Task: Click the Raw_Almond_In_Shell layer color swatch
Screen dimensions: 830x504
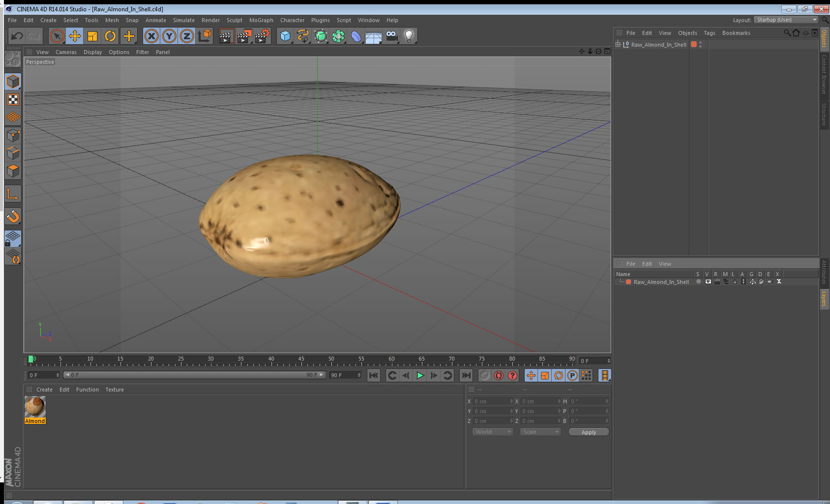Action: [x=628, y=282]
